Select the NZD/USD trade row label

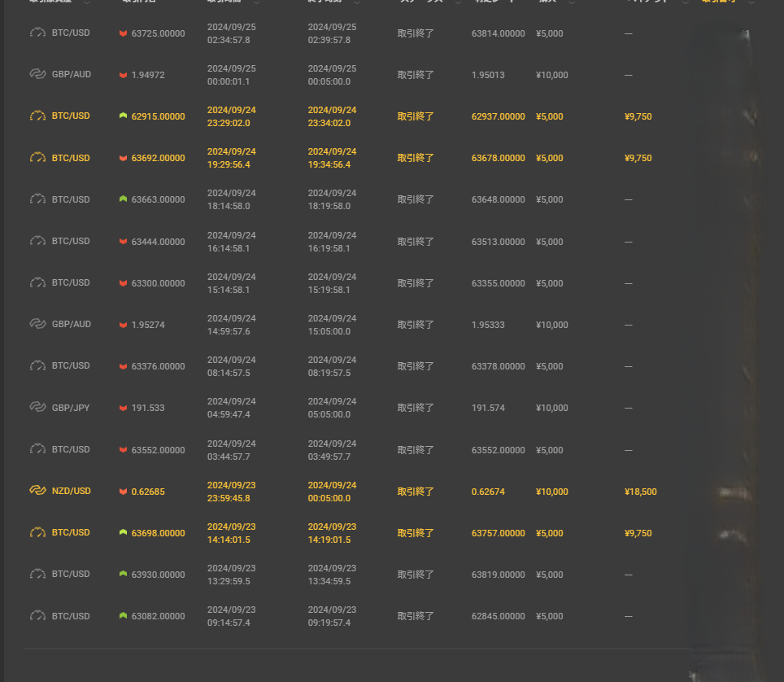72,492
